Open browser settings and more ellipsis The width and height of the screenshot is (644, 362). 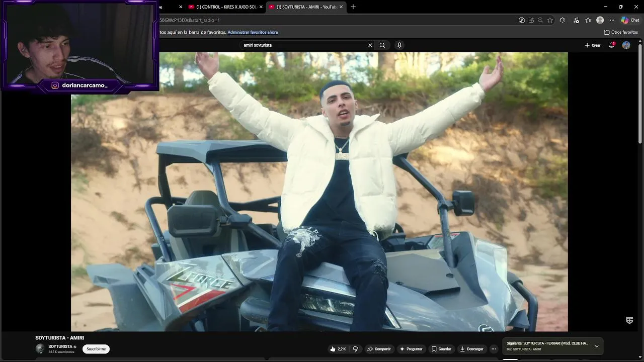click(x=612, y=20)
